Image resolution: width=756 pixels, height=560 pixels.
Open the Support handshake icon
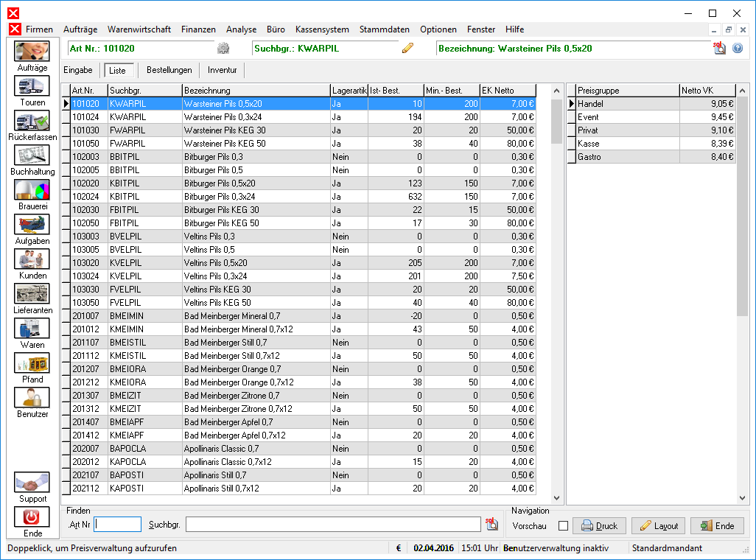pyautogui.click(x=32, y=483)
